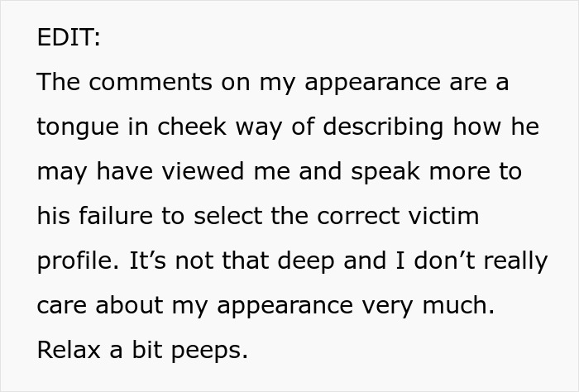Click on the word "cheek"
The height and width of the screenshot is (392, 579).
pyautogui.click(x=192, y=127)
